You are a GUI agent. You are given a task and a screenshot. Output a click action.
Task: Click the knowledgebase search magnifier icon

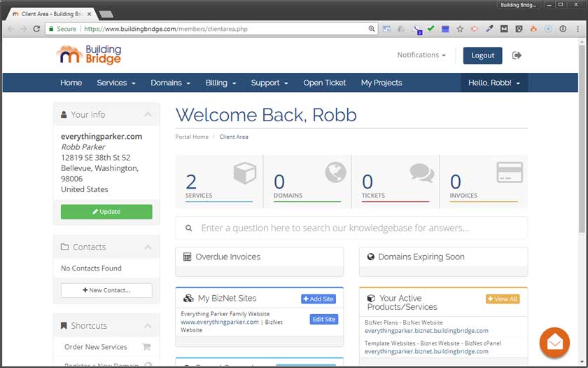click(x=188, y=228)
